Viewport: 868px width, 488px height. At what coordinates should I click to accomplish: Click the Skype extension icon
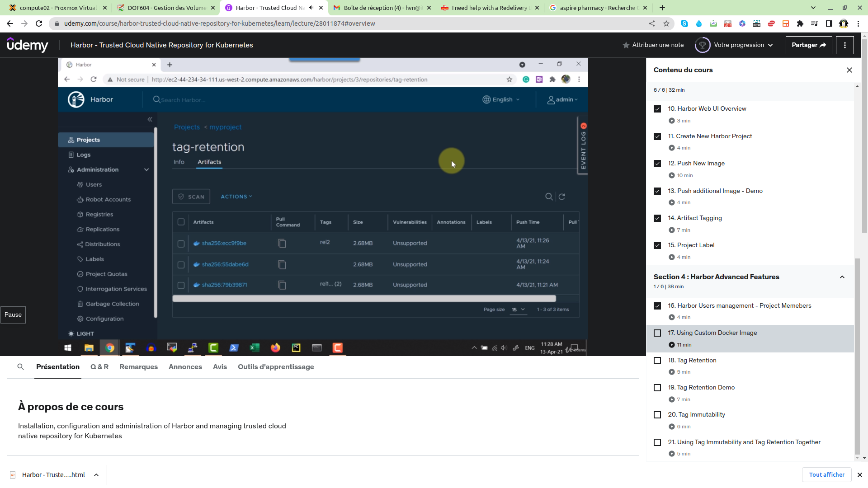pyautogui.click(x=684, y=23)
